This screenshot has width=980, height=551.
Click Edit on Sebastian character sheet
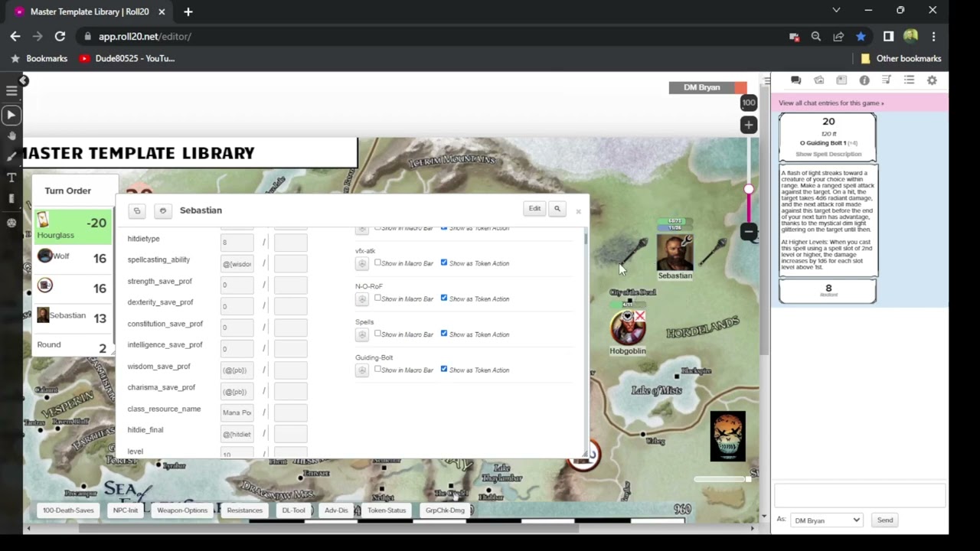point(534,208)
